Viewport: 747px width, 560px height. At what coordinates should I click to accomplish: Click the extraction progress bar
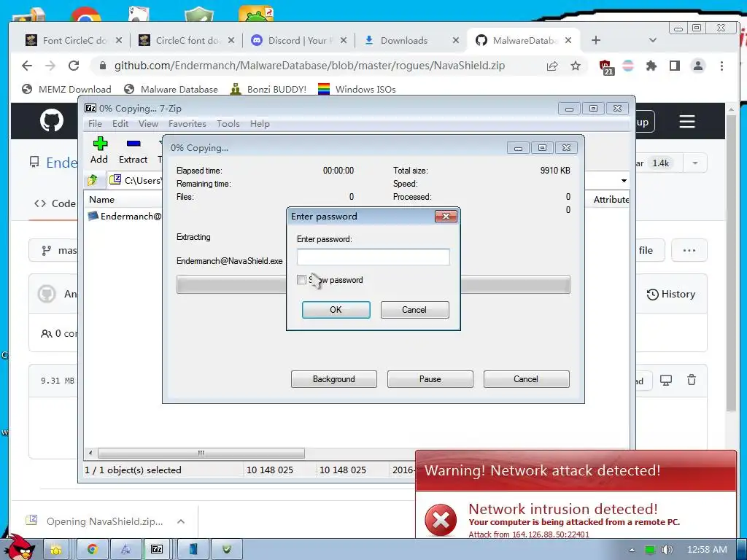pyautogui.click(x=373, y=284)
